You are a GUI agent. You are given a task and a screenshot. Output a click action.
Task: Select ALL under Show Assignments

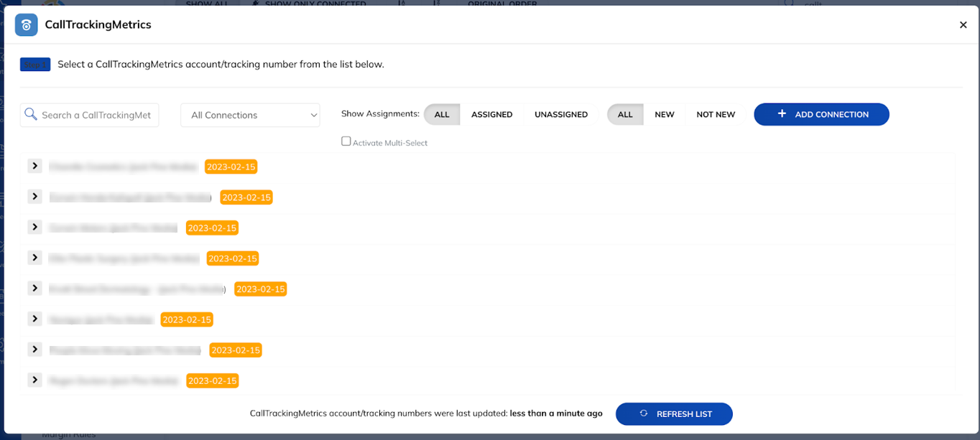coord(442,114)
